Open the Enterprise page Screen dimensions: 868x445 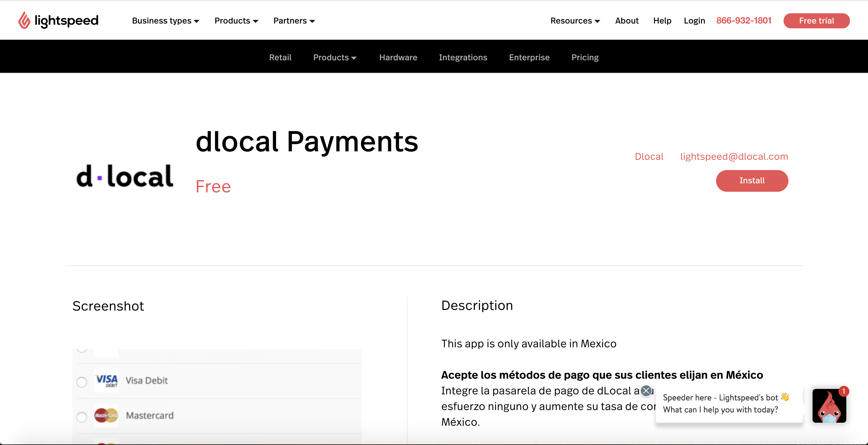point(529,57)
